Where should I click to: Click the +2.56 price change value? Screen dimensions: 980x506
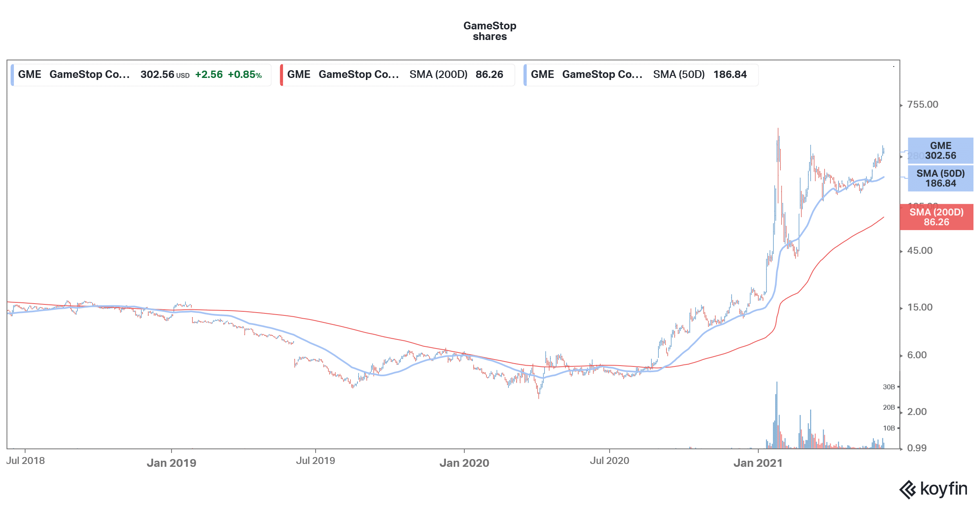[x=209, y=75]
